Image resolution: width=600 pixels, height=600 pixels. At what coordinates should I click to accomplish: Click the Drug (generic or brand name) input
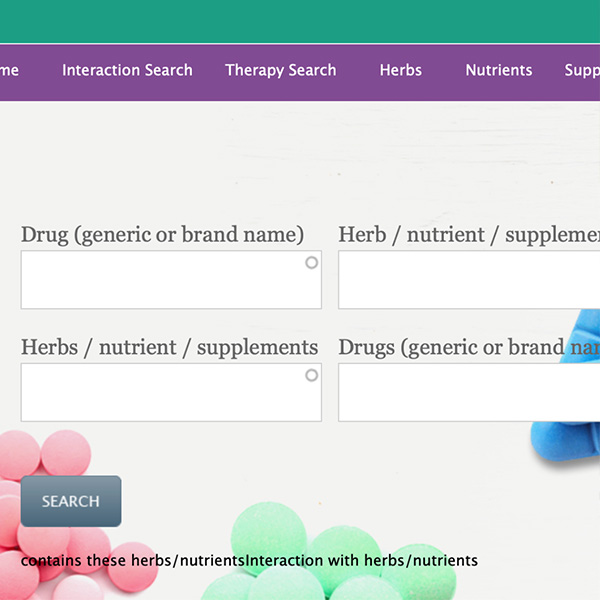(160, 280)
